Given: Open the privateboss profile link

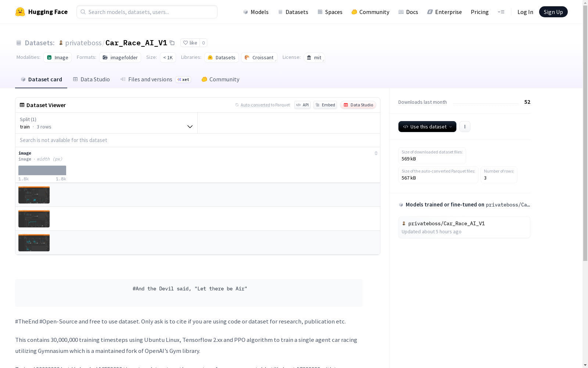Looking at the screenshot, I should [x=83, y=43].
